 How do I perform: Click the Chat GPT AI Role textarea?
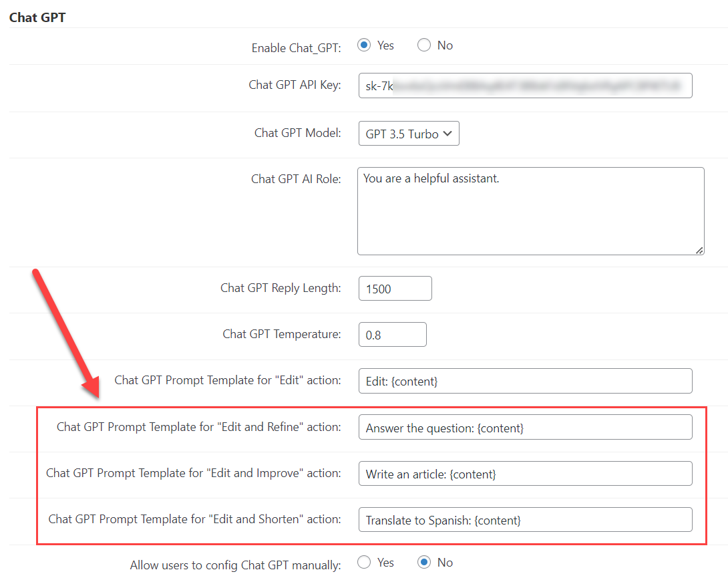tap(531, 211)
